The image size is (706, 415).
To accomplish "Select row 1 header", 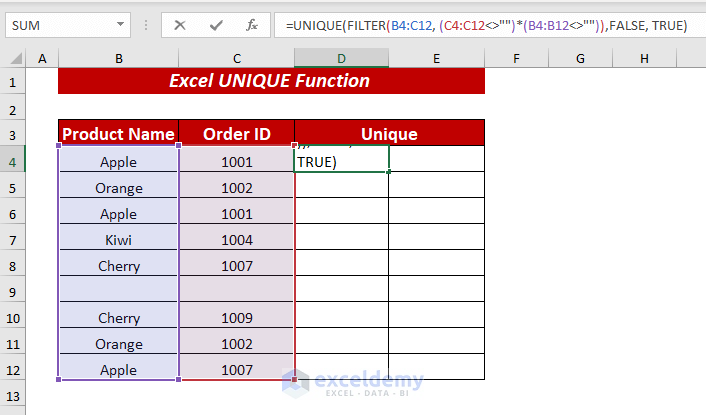I will [x=13, y=82].
